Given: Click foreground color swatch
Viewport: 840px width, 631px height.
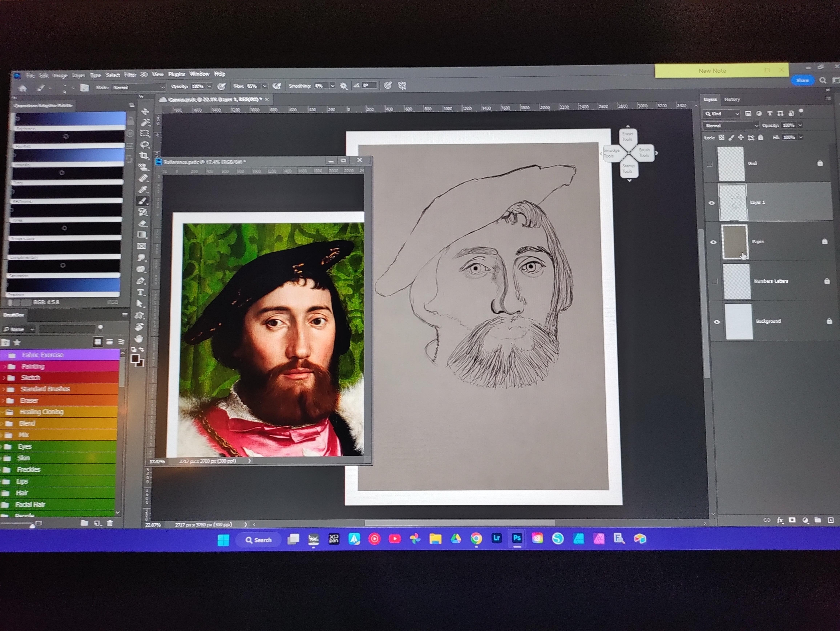Looking at the screenshot, I should [135, 359].
